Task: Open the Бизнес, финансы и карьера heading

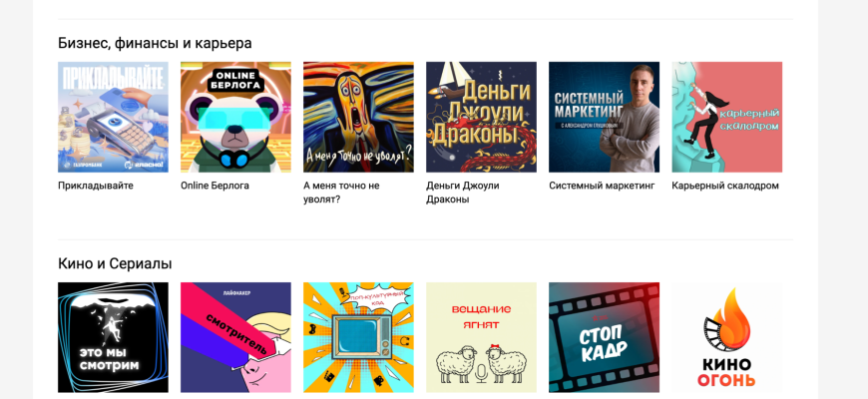Action: pos(155,43)
